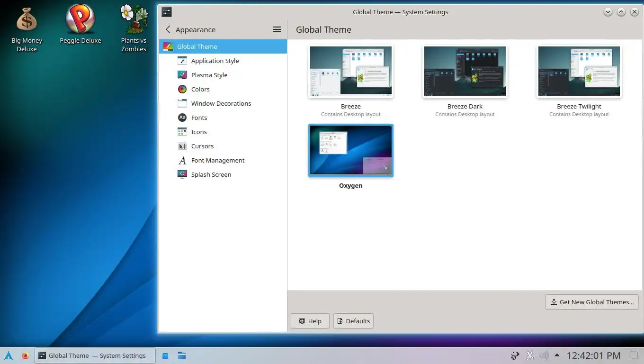Select the Big Money Deluxe desktop icon

[x=27, y=29]
